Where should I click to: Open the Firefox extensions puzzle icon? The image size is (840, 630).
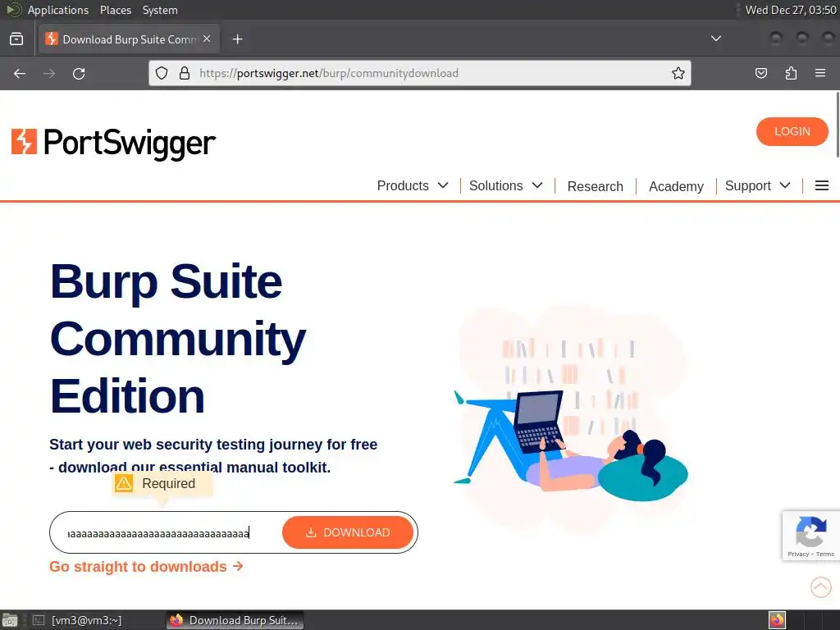coord(791,73)
